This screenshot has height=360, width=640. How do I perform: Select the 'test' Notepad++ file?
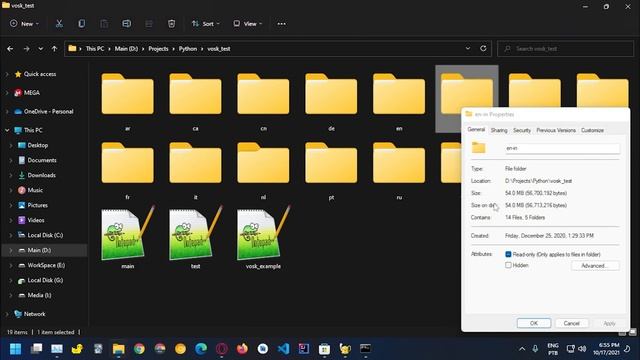coord(196,238)
